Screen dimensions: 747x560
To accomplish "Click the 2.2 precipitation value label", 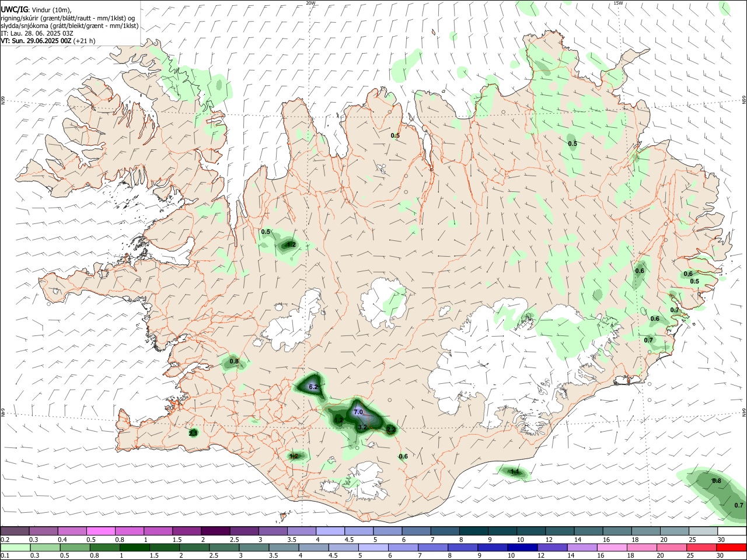I will 391,430.
